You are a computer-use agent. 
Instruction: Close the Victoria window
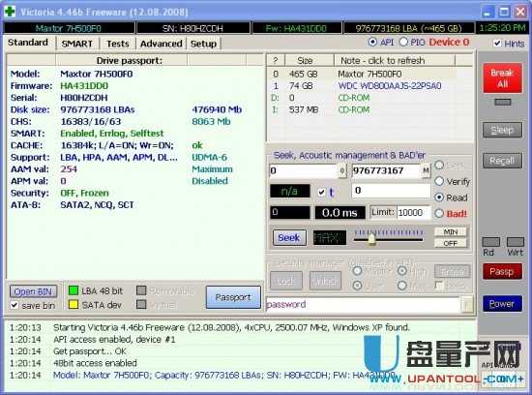(x=520, y=12)
